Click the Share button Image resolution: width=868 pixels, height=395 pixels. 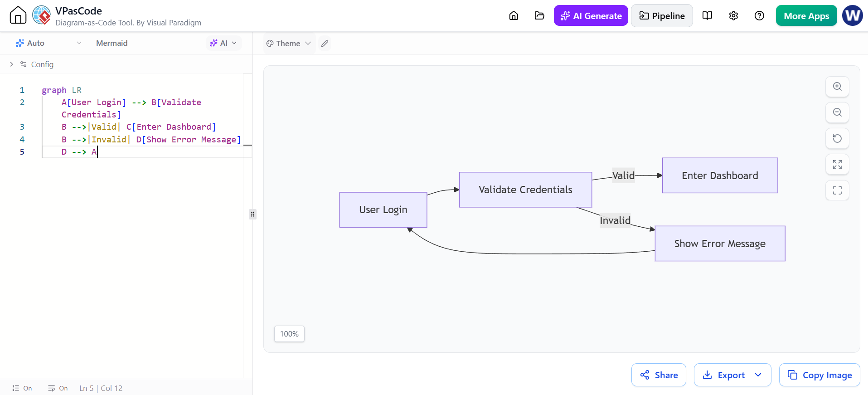(659, 375)
